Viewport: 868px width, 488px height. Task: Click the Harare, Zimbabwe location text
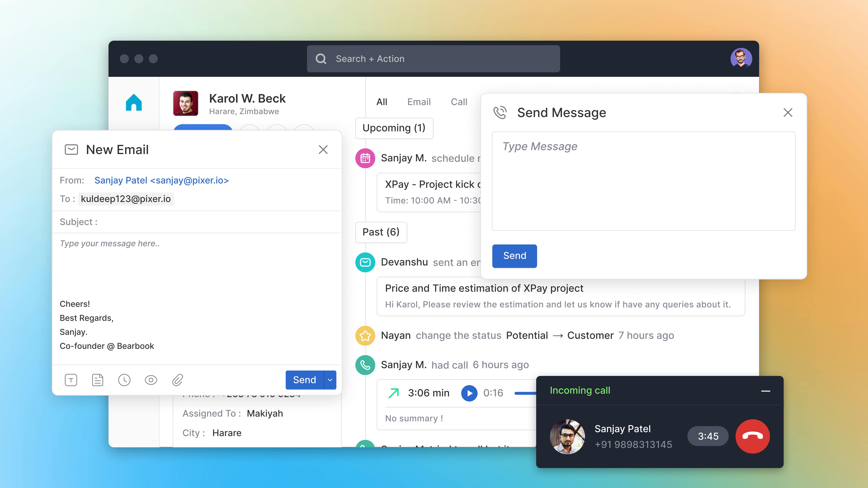point(244,111)
